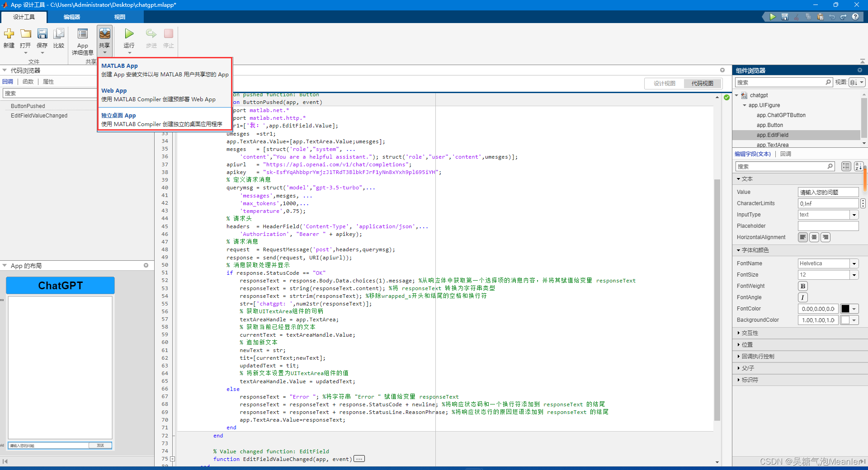Collapse the app.UIFigure tree node

(745, 105)
